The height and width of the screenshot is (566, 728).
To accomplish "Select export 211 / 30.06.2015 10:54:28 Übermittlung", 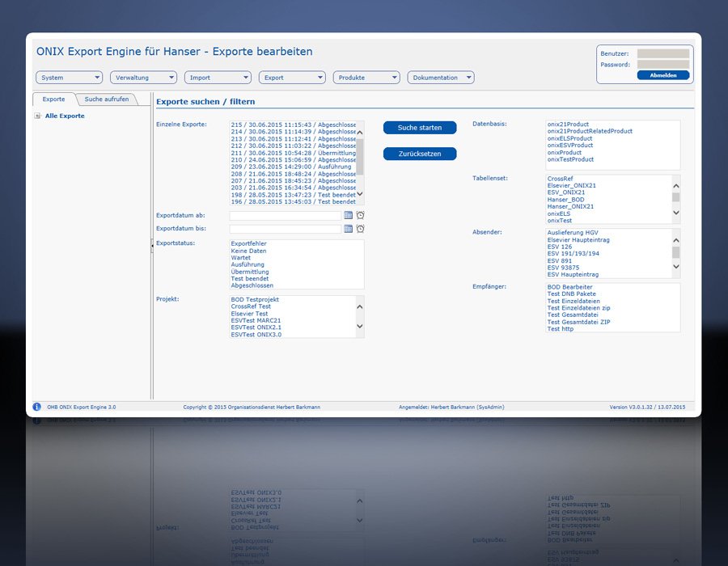I will point(293,153).
